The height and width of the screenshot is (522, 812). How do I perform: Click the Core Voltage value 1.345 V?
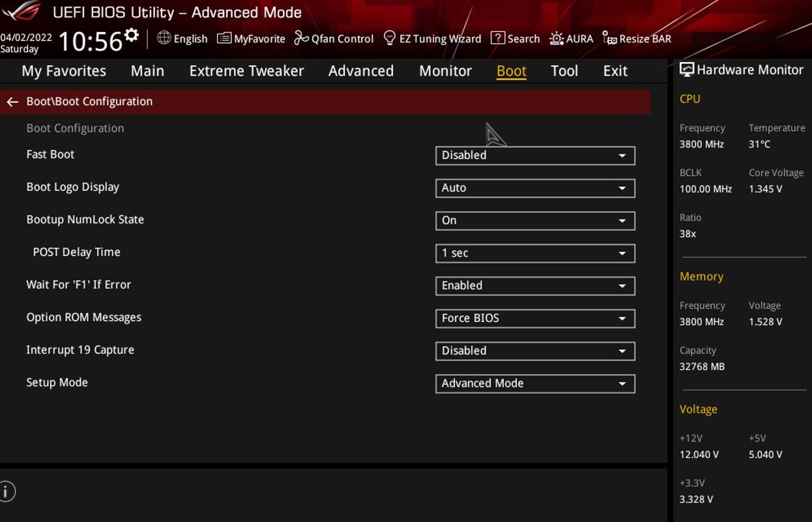pyautogui.click(x=766, y=189)
